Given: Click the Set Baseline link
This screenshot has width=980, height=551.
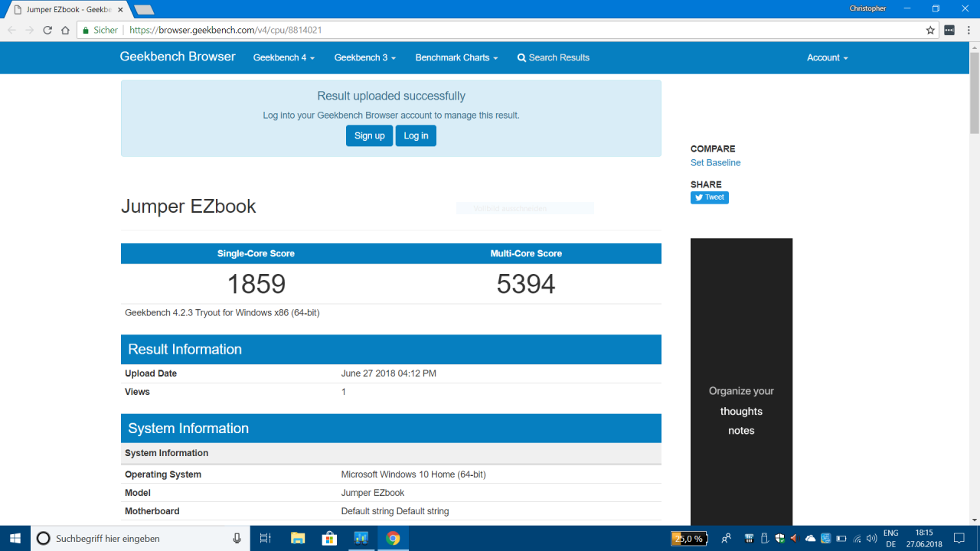Looking at the screenshot, I should click(715, 163).
